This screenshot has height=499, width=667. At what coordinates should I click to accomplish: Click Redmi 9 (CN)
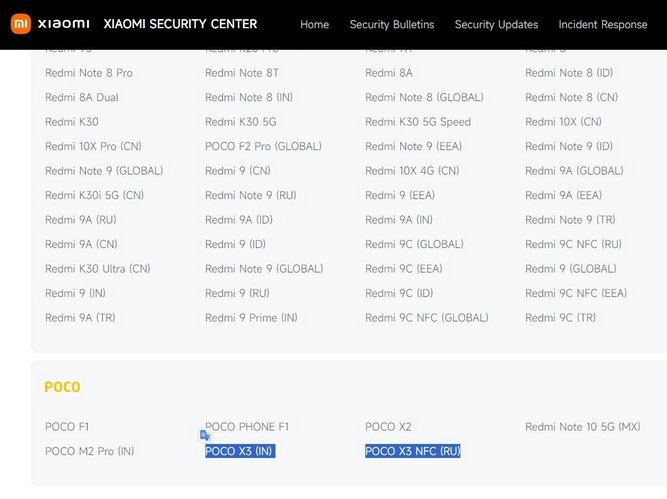[x=238, y=171]
